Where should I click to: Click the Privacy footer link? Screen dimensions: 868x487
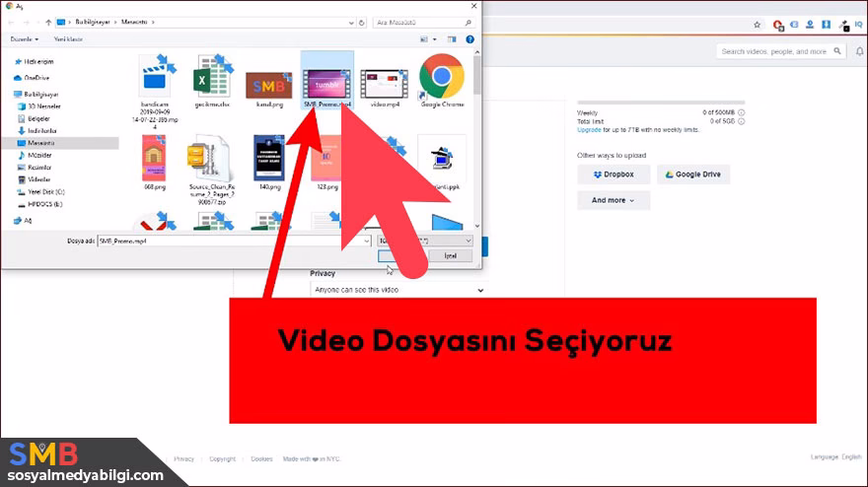coord(183,459)
